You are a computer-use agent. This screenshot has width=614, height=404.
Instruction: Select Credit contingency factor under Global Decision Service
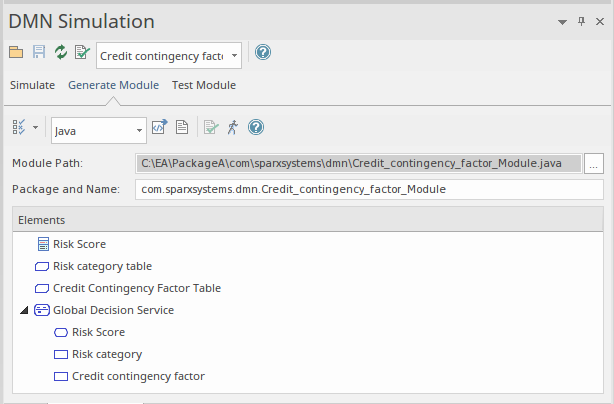(137, 376)
